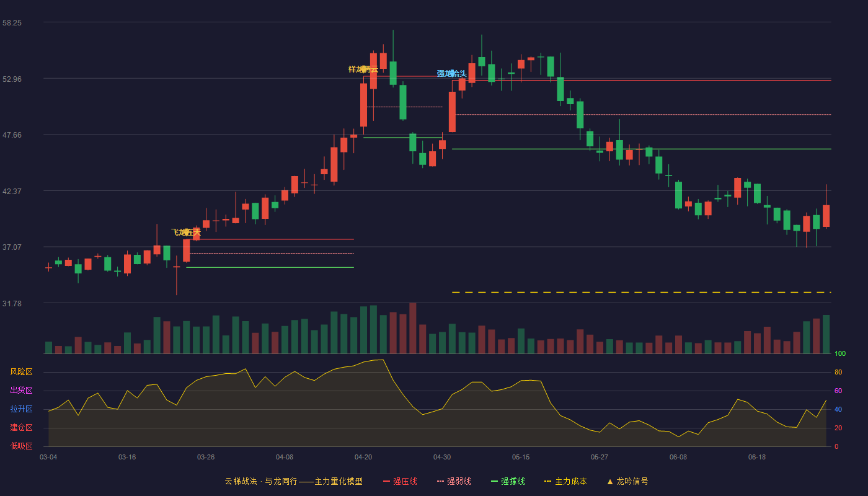Click the 飞龙在天 signal label
868x496 pixels.
[186, 232]
